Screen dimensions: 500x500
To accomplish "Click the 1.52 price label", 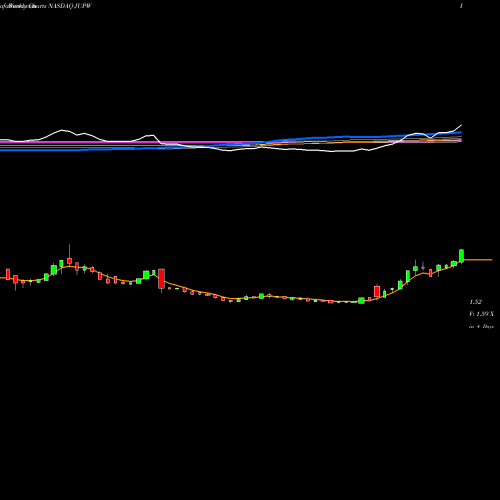I will [x=476, y=302].
